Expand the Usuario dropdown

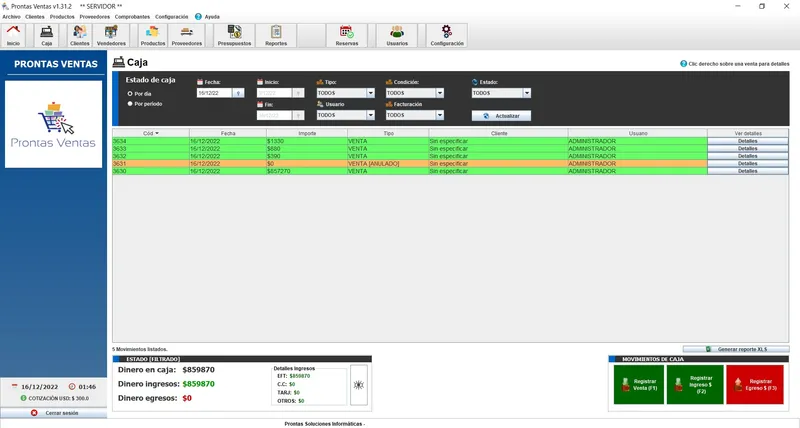371,115
